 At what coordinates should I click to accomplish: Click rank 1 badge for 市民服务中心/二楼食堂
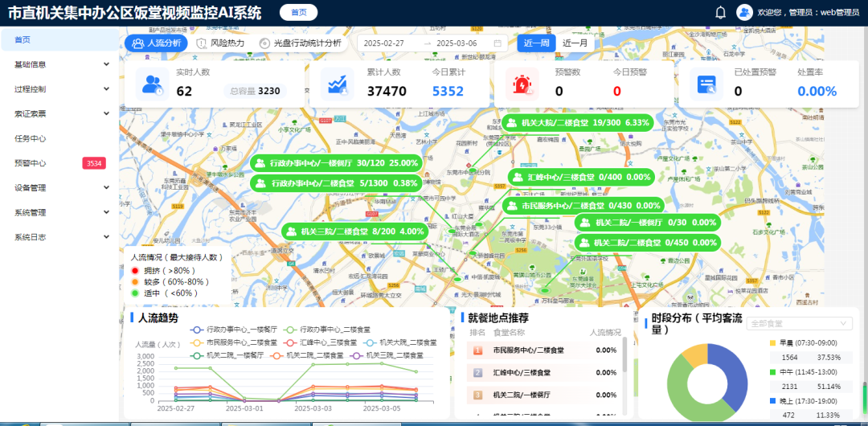click(x=477, y=350)
